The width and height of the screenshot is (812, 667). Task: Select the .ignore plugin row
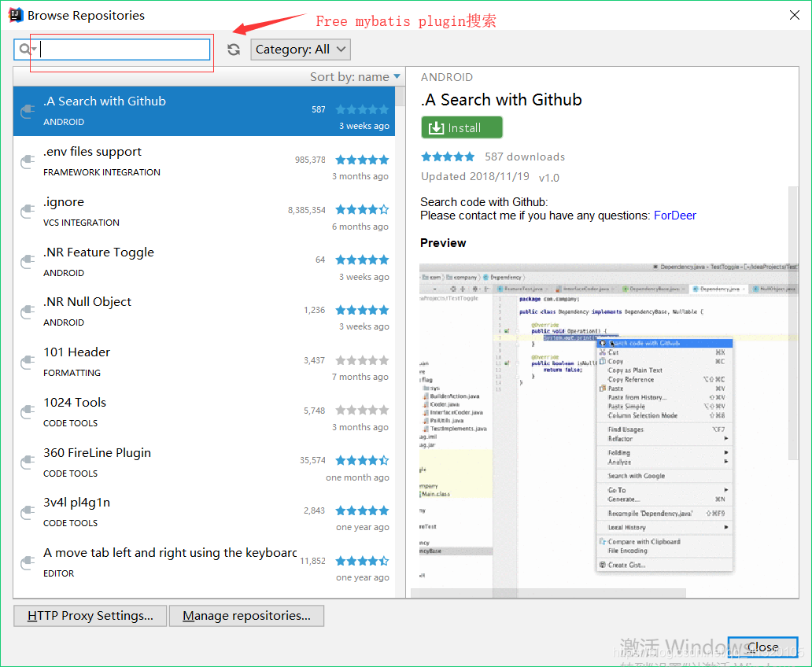(204, 212)
